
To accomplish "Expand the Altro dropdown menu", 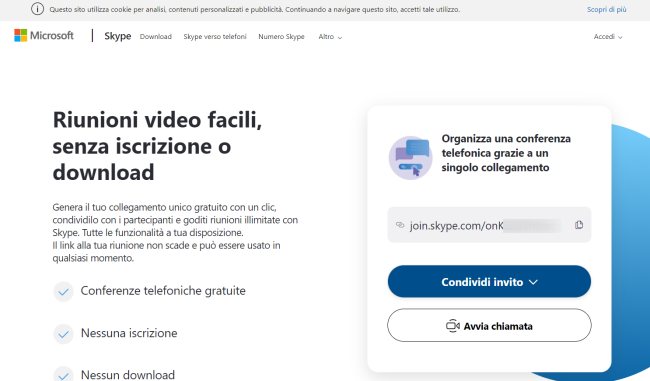I will pyautogui.click(x=330, y=37).
